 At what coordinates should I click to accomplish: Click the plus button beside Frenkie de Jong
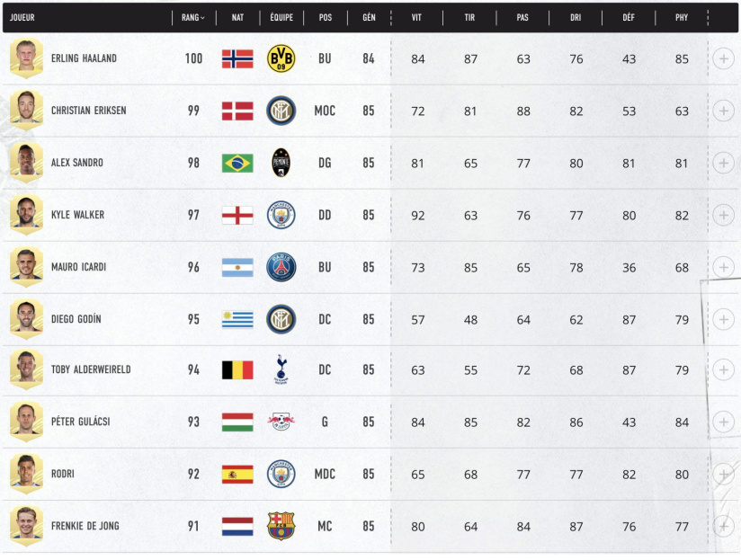point(723,525)
